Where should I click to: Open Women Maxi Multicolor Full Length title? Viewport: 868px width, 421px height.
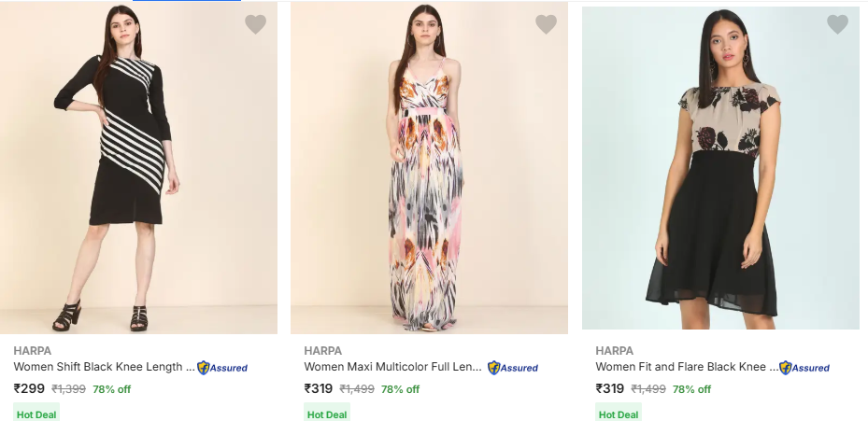(x=393, y=367)
